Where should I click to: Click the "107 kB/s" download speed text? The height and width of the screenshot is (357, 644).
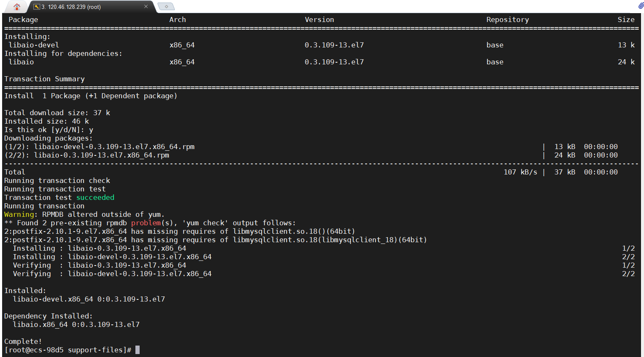(x=520, y=172)
